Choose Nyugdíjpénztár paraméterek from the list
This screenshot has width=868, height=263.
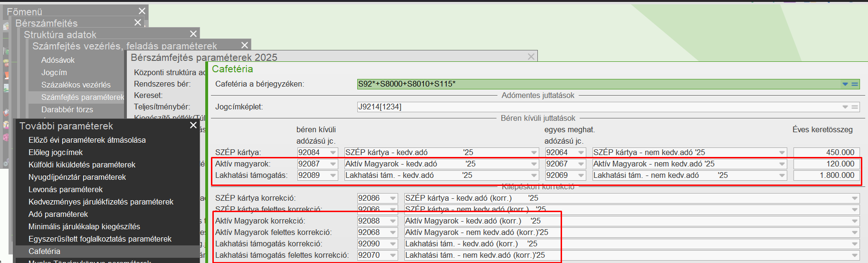77,177
